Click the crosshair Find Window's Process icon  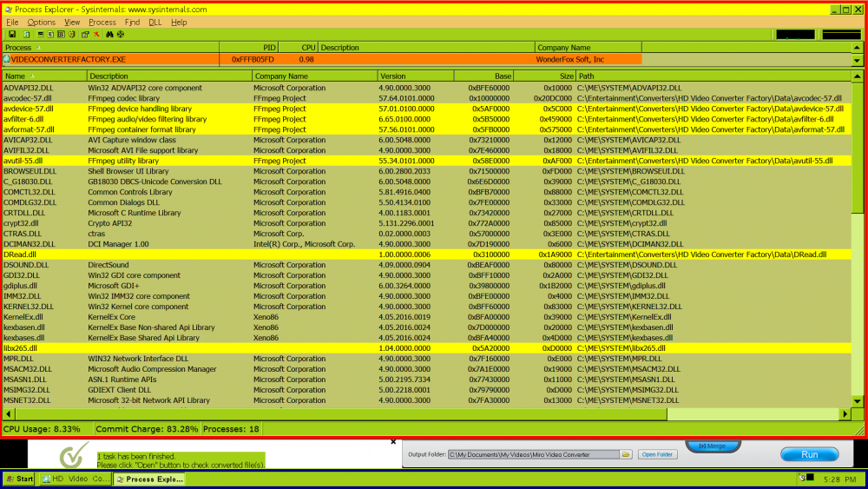pyautogui.click(x=121, y=35)
